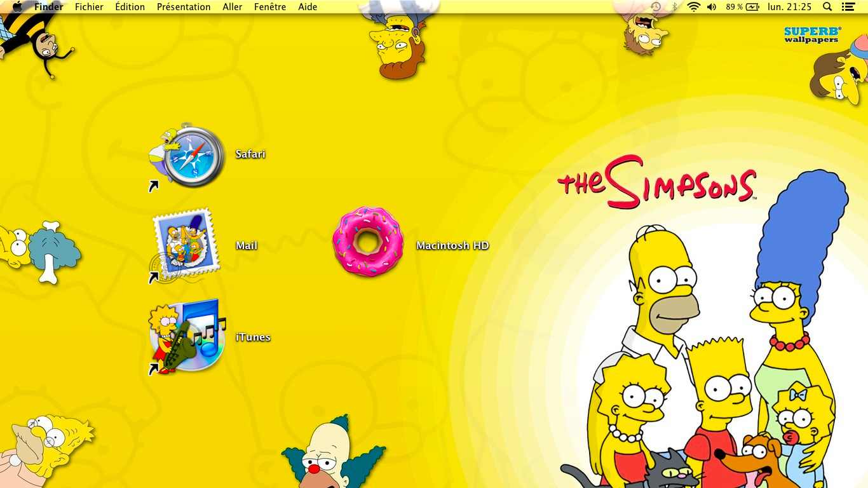Click the clock showing lun. 21:25
868x488 pixels.
[790, 7]
